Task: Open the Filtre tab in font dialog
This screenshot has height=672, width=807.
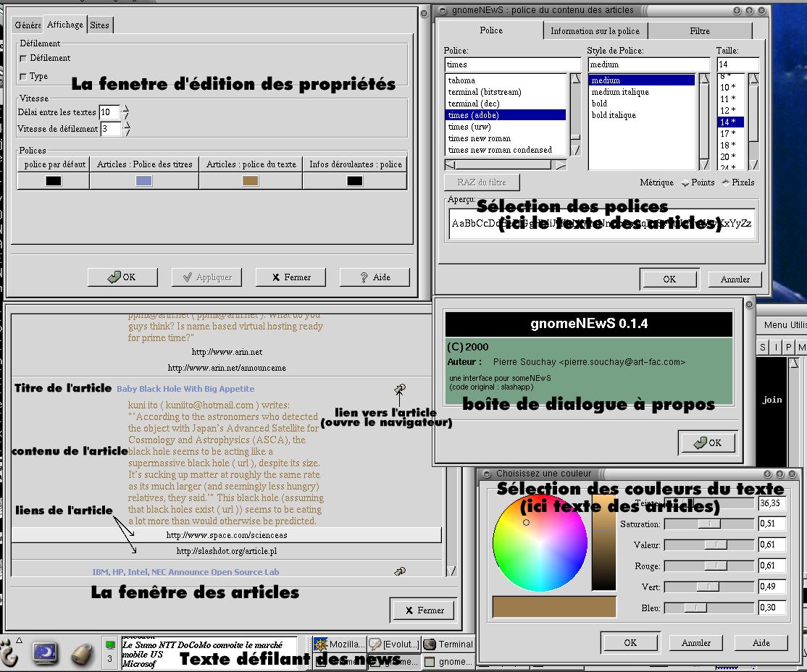Action: point(700,31)
